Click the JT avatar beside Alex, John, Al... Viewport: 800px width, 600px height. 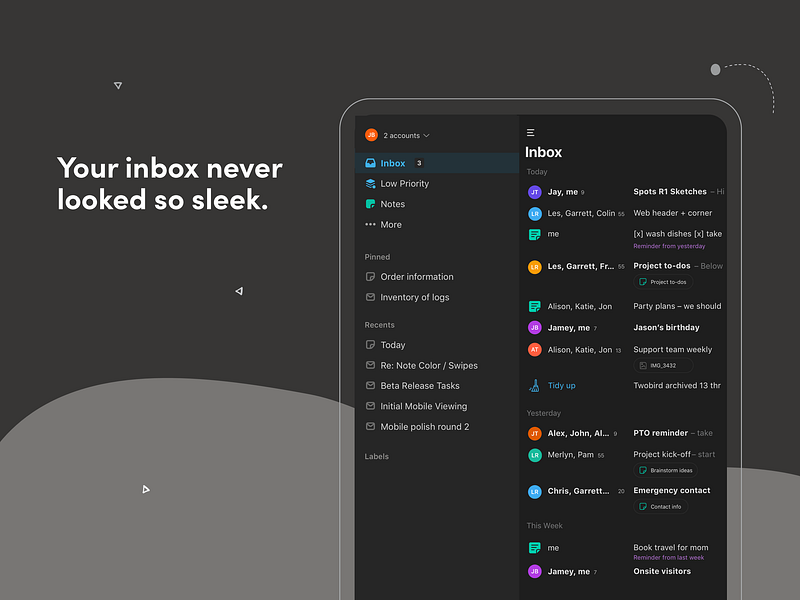535,434
